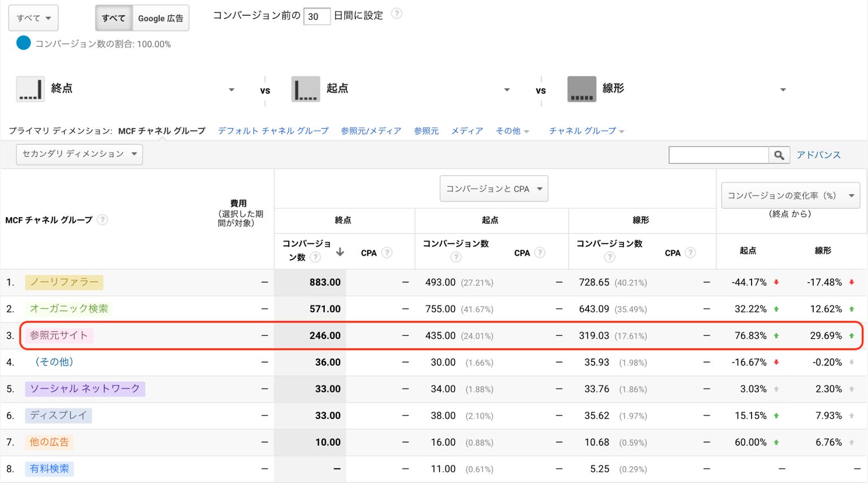Click the 246.00 conversion value

click(325, 335)
